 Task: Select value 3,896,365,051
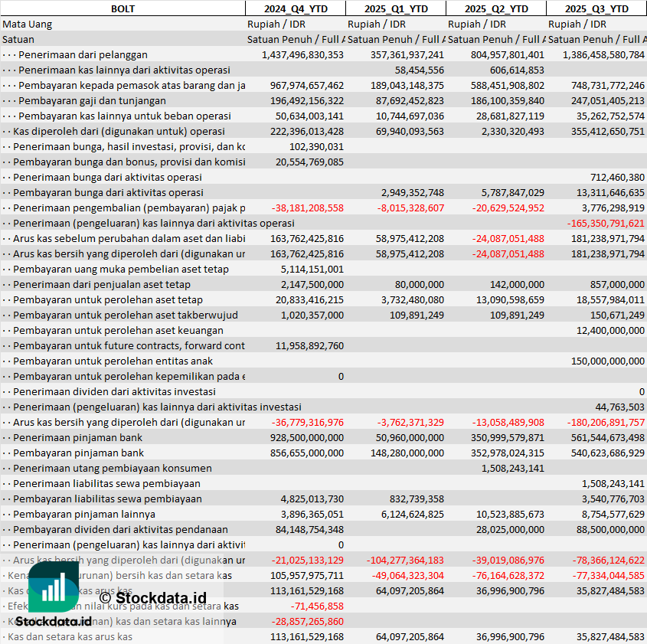(312, 515)
